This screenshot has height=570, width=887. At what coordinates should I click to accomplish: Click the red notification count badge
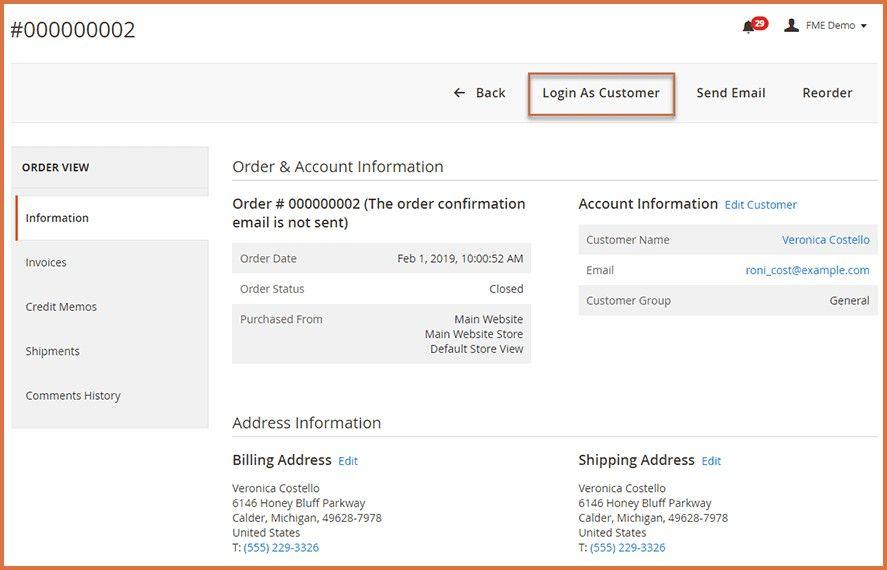coord(760,23)
